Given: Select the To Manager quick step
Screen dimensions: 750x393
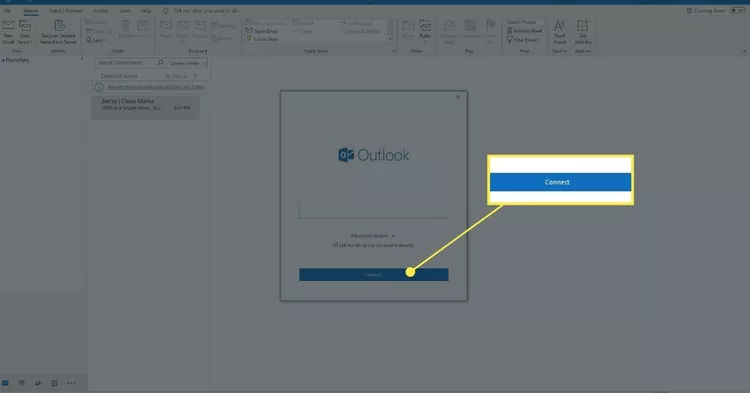Looking at the screenshot, I should (x=358, y=23).
